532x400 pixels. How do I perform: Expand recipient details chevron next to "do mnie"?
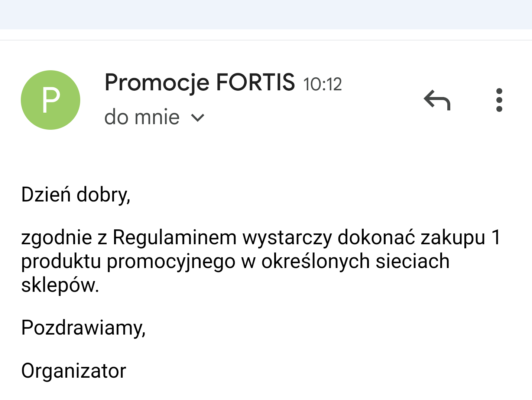tap(198, 118)
